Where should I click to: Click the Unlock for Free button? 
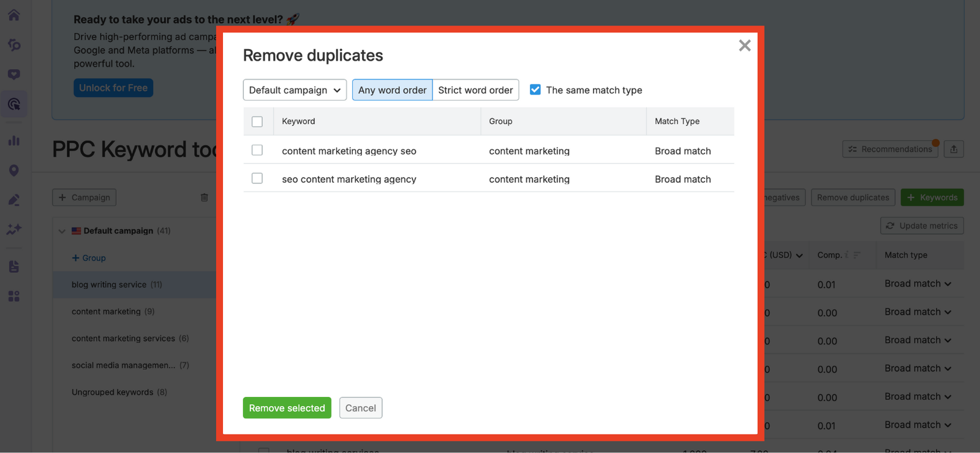[113, 88]
